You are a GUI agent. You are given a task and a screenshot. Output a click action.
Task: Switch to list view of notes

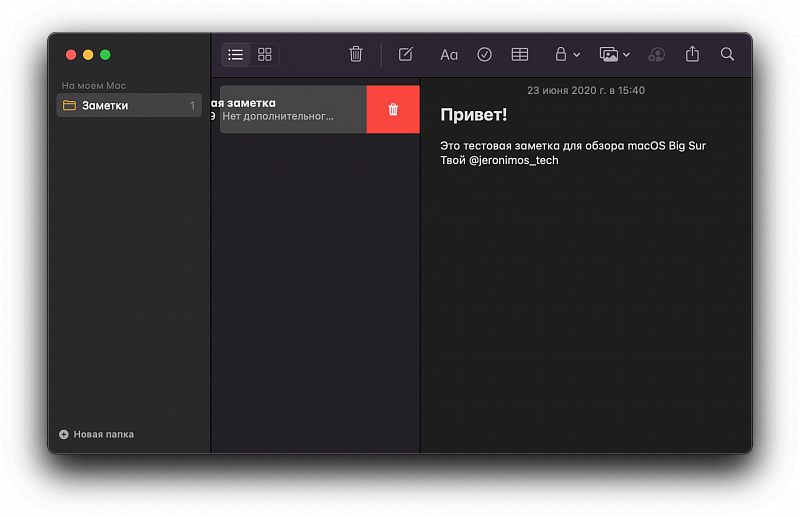click(235, 54)
